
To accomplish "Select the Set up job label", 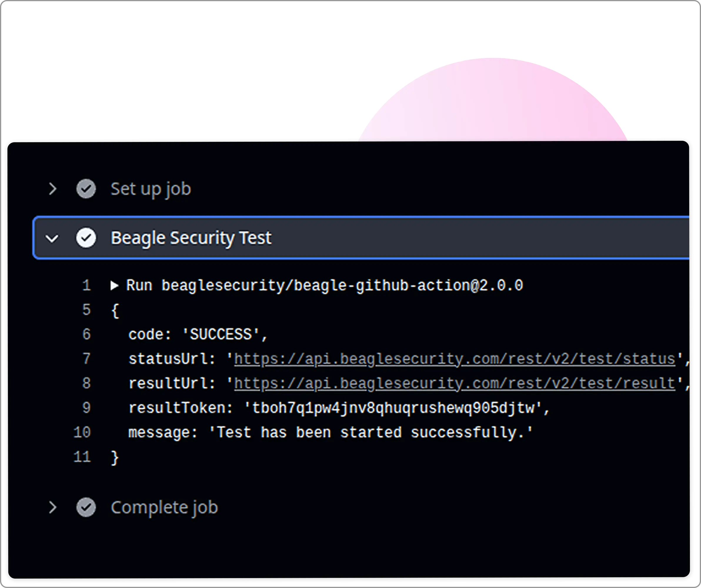I will 151,189.
